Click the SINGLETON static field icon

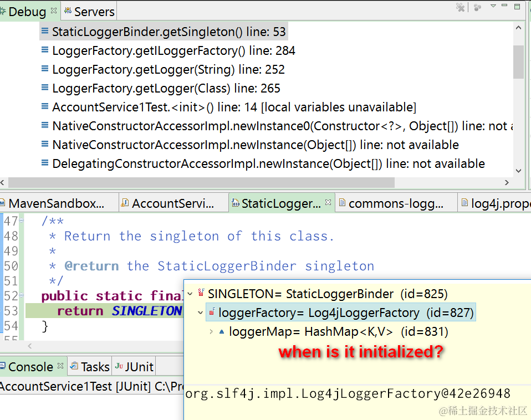[x=201, y=293]
